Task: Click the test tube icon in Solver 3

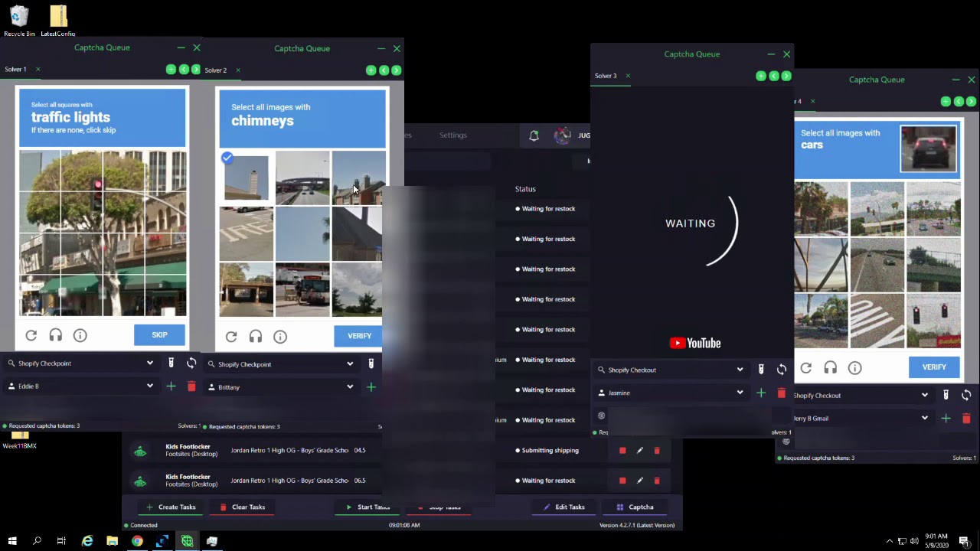Action: [x=761, y=370]
